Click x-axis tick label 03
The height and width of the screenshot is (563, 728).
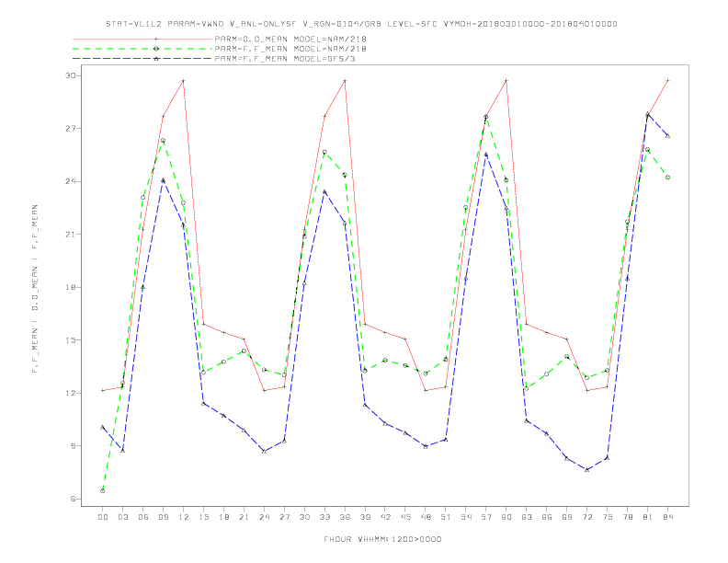click(x=122, y=517)
